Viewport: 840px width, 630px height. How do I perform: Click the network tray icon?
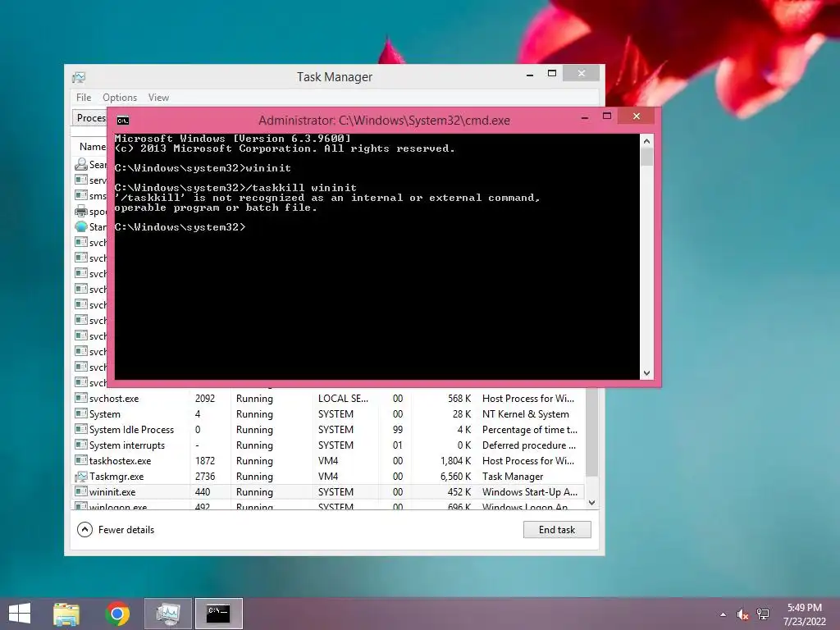click(x=763, y=614)
